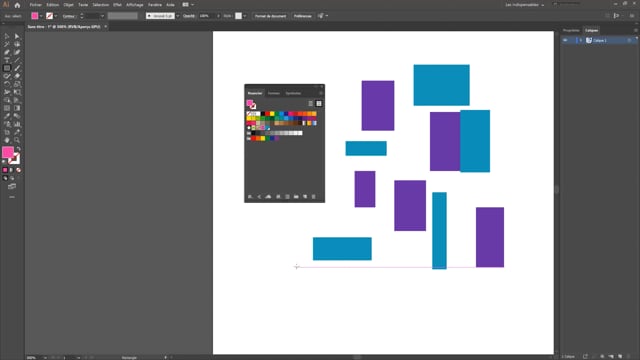Viewport: 640px width, 360px height.
Task: Switch swatches panel to thumbnail view
Action: coord(319,104)
